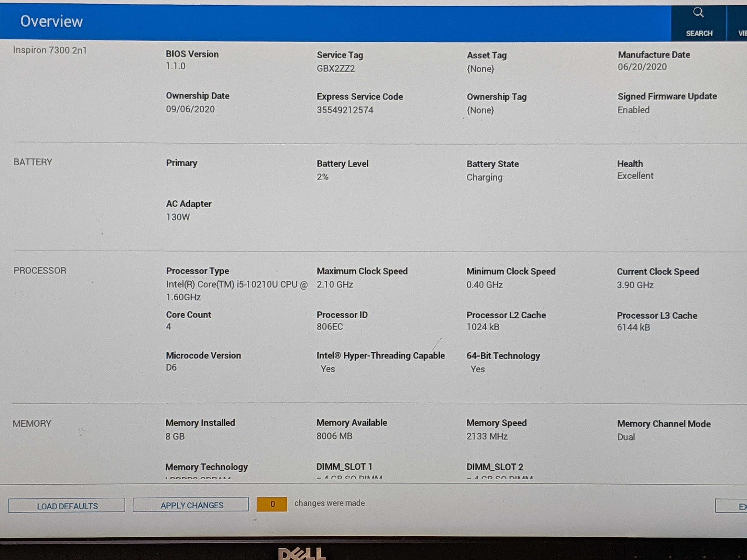Select Processor ID value 806EC

coord(330,327)
